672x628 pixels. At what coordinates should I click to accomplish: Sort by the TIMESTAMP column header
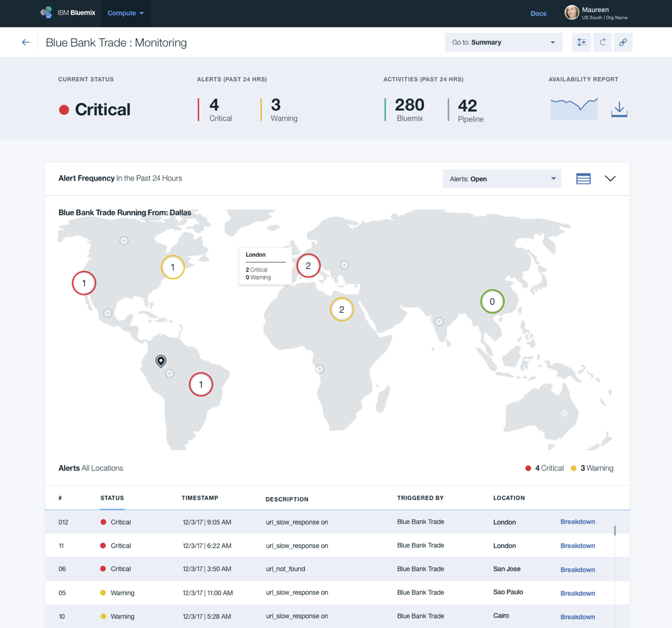200,498
